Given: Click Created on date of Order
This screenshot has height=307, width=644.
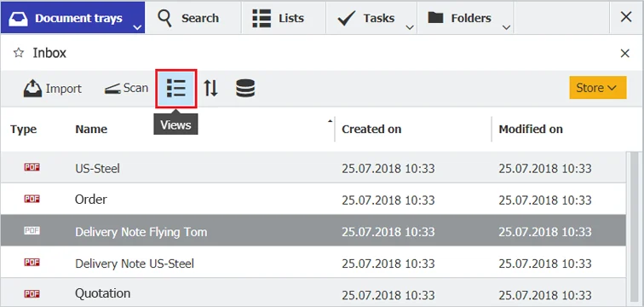Looking at the screenshot, I should click(x=388, y=200).
